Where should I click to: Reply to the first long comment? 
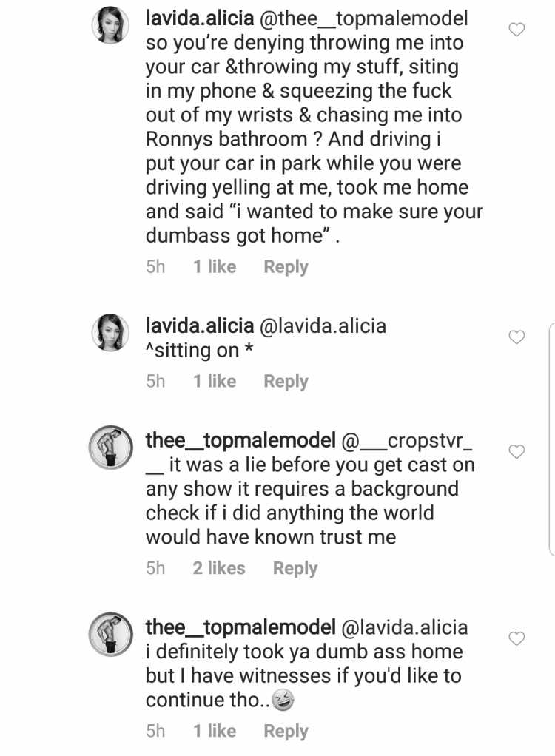(x=286, y=266)
